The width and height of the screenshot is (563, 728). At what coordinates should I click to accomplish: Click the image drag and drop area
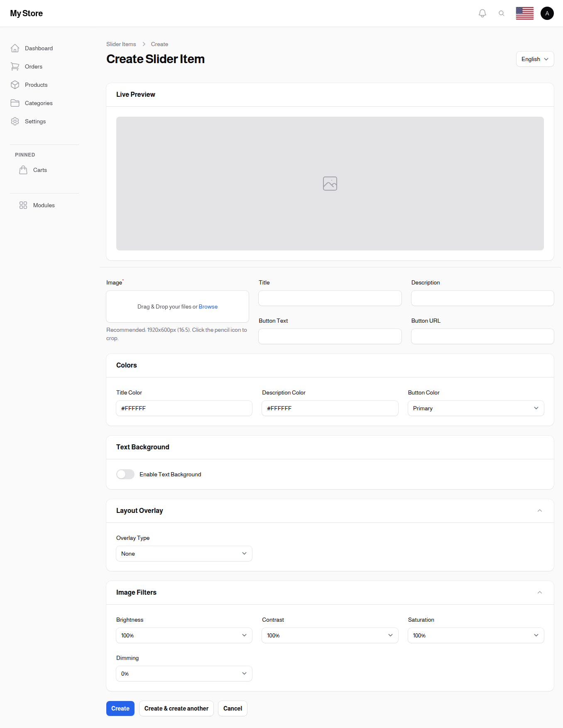click(x=177, y=306)
